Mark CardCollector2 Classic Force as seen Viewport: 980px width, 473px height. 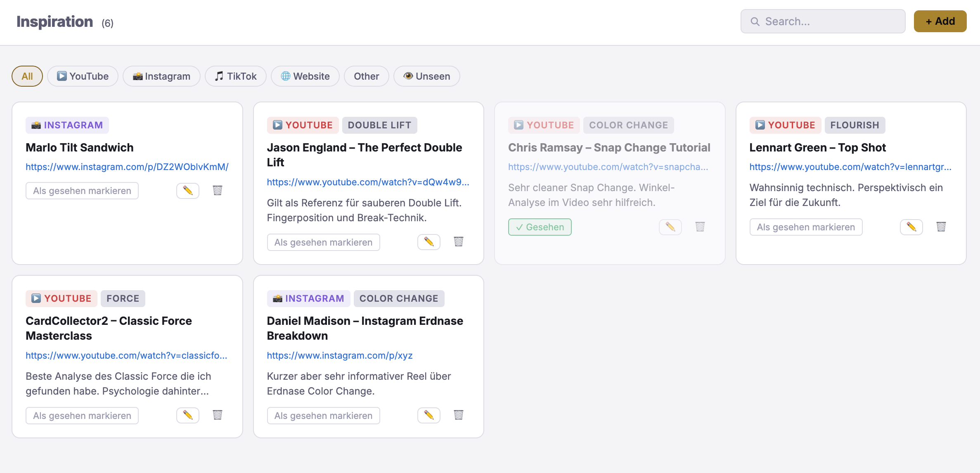click(x=82, y=416)
